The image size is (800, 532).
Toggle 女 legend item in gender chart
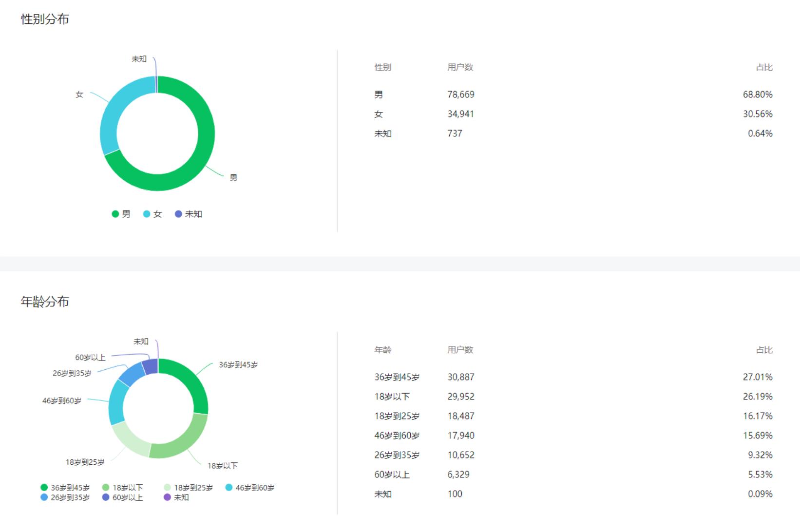click(152, 214)
